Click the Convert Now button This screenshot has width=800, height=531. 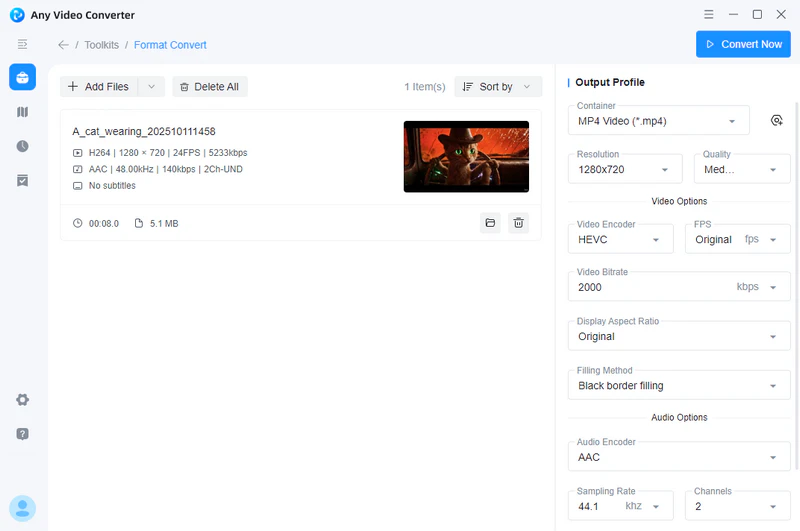coord(743,44)
